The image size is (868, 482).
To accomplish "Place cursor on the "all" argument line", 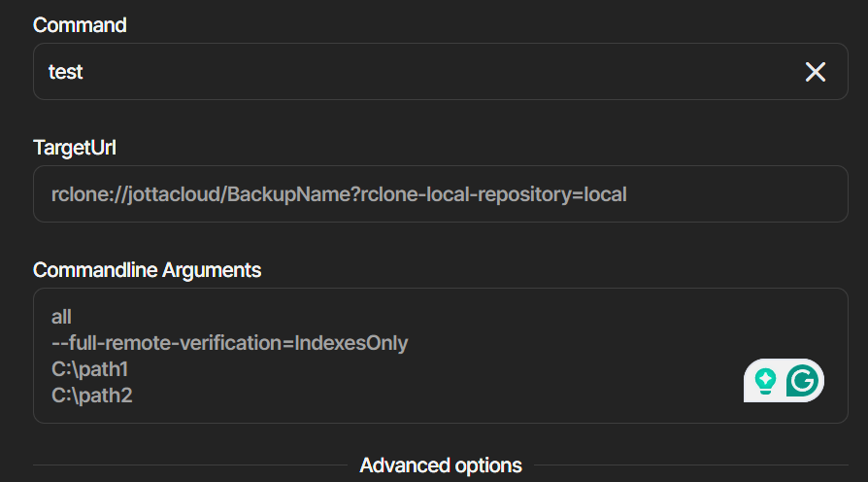I will pyautogui.click(x=62, y=317).
